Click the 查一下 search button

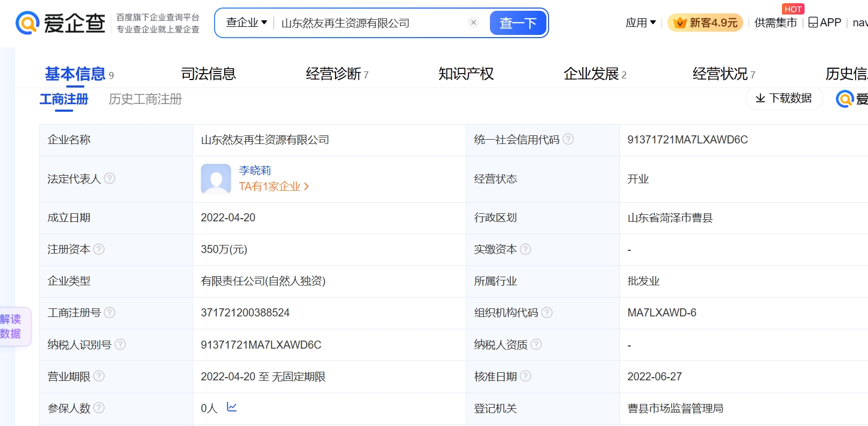point(517,23)
